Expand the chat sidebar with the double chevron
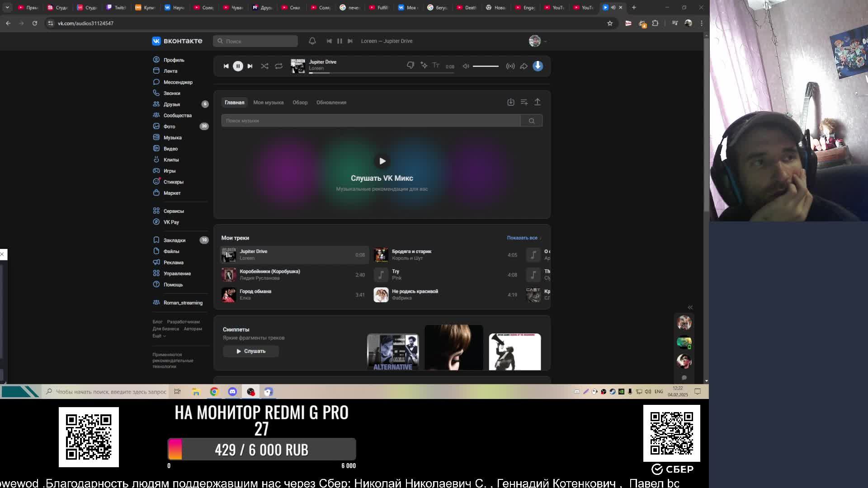Image resolution: width=868 pixels, height=488 pixels. 690,307
